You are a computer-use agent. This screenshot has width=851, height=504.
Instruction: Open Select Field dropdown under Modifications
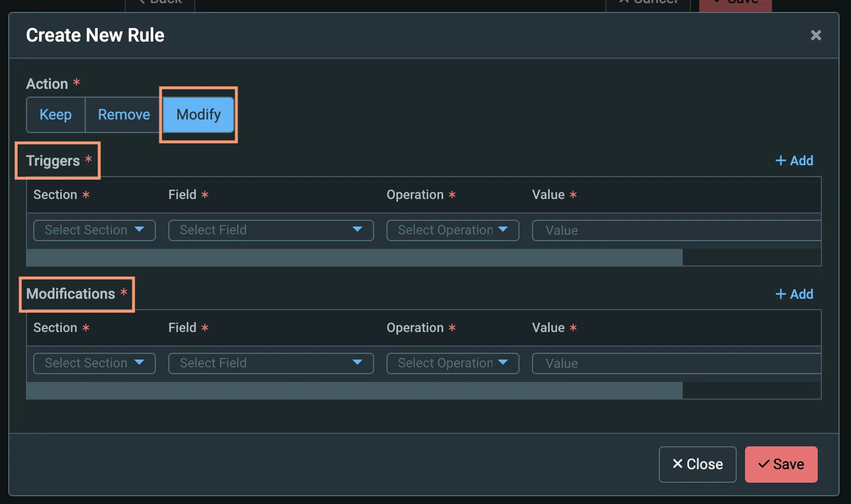click(271, 363)
